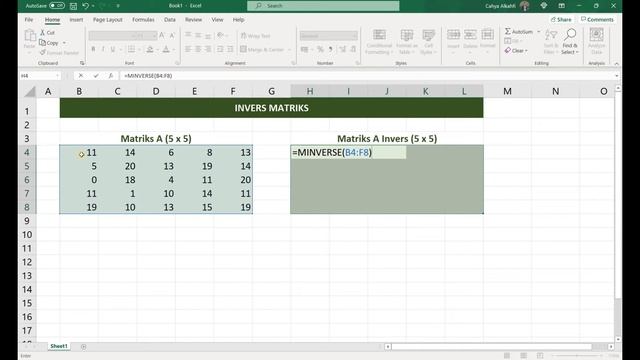Click the Paste clipboard icon
Viewport: 640px width, 360px height.
click(x=29, y=36)
